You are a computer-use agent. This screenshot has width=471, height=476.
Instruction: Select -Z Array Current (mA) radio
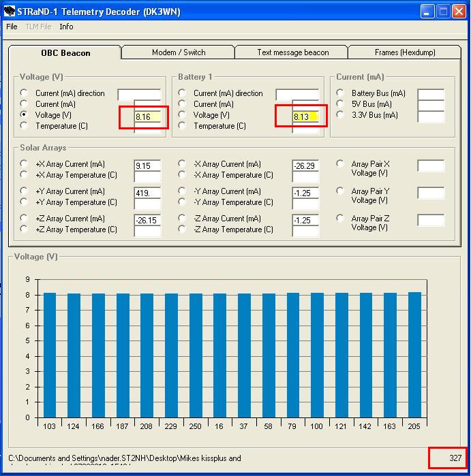182,218
